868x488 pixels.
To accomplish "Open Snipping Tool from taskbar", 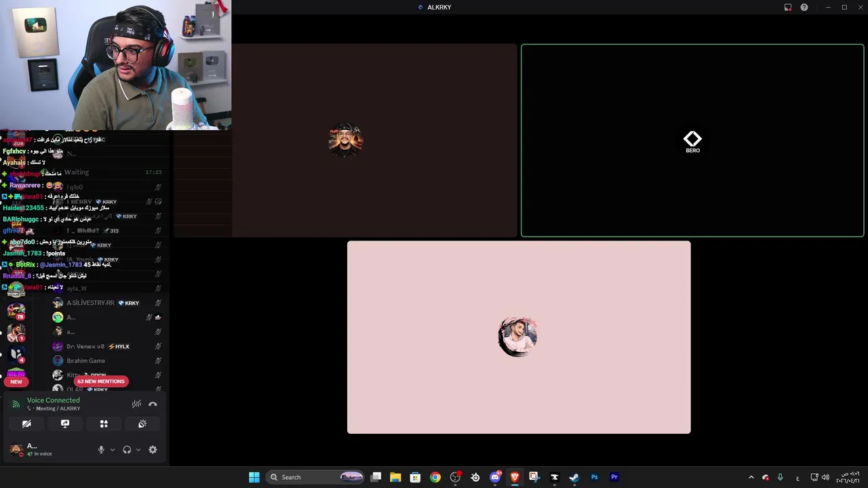I will pos(534,477).
